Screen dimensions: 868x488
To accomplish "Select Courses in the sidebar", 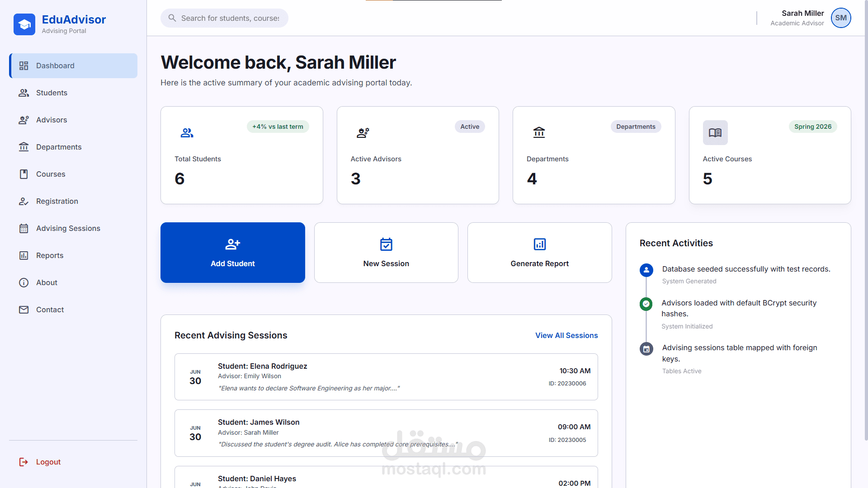I will [73, 174].
